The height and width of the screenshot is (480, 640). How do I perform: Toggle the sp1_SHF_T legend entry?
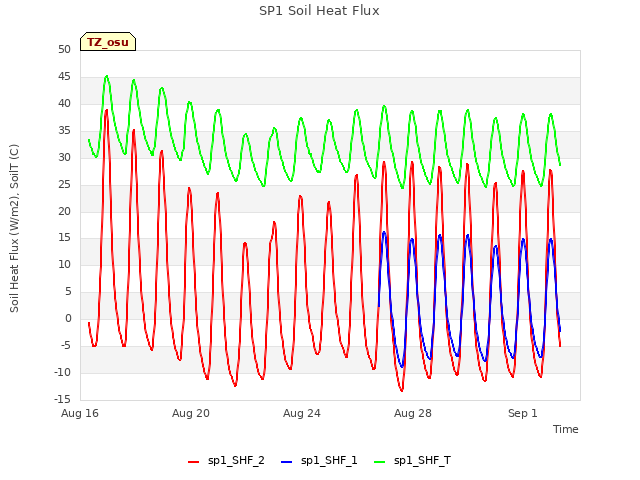pyautogui.click(x=412, y=461)
